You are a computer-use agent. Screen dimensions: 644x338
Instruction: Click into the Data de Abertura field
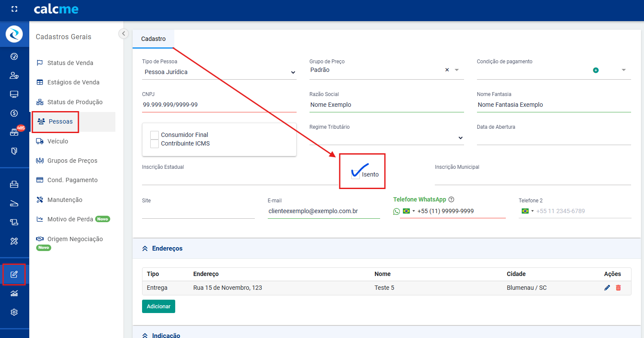click(554, 138)
